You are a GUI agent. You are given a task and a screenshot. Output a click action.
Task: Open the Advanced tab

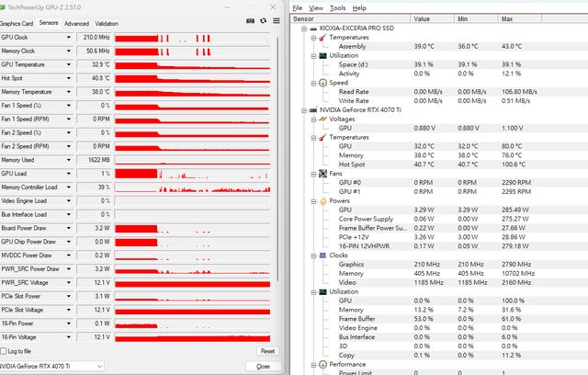[x=77, y=23]
